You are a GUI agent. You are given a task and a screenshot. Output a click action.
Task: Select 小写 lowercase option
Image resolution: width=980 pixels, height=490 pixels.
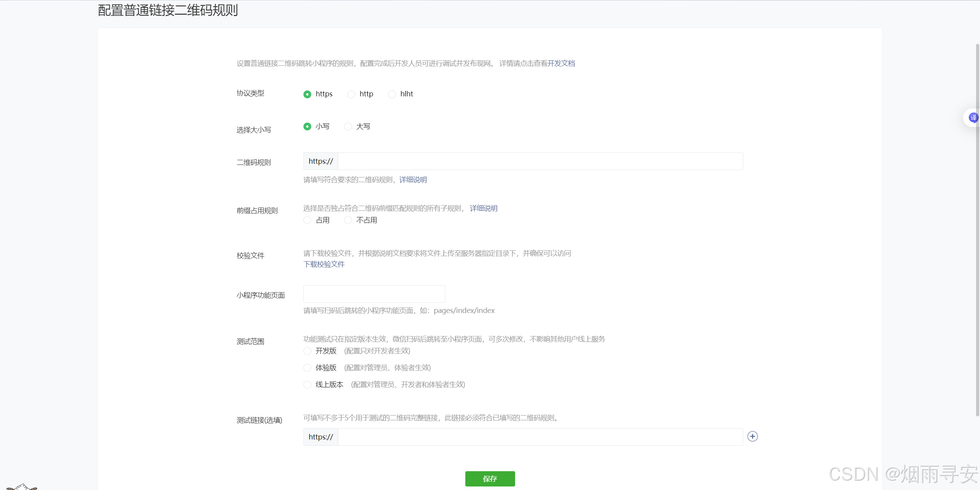307,127
